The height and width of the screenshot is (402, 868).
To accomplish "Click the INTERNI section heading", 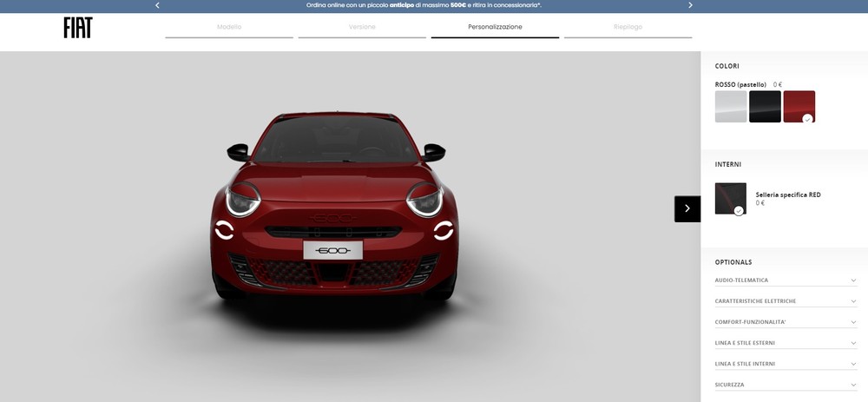I will pyautogui.click(x=728, y=164).
